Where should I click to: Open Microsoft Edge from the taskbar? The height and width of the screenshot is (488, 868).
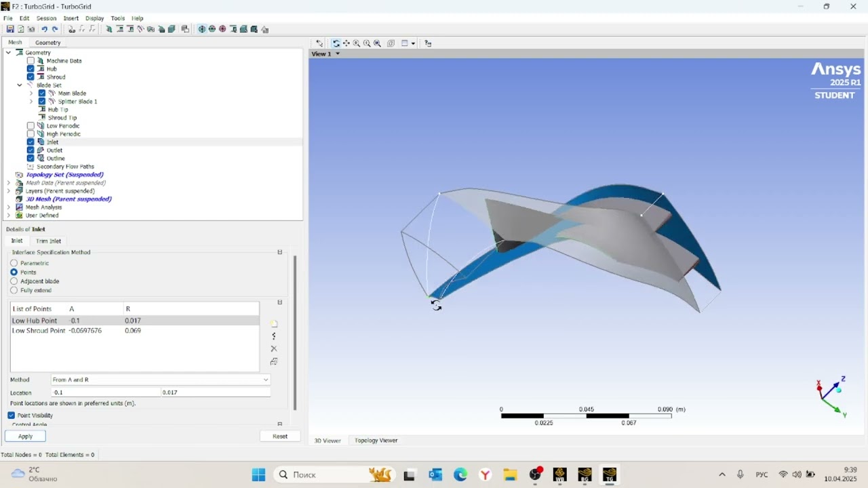(460, 474)
